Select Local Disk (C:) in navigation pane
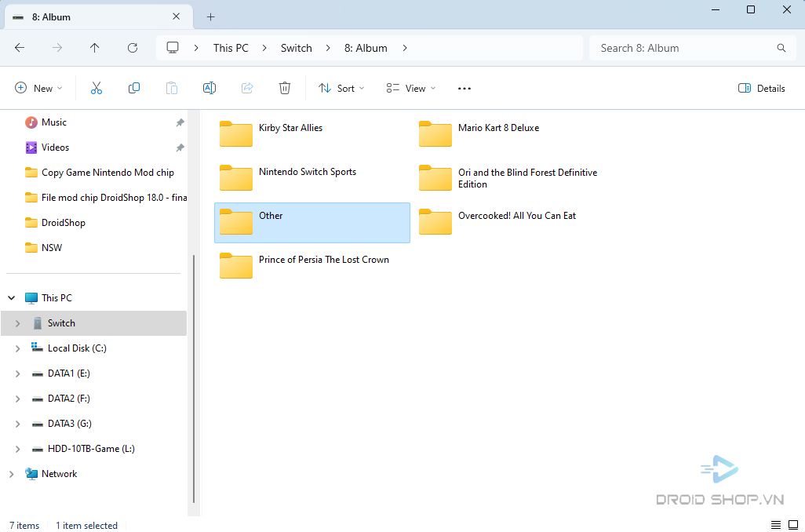 coord(77,348)
